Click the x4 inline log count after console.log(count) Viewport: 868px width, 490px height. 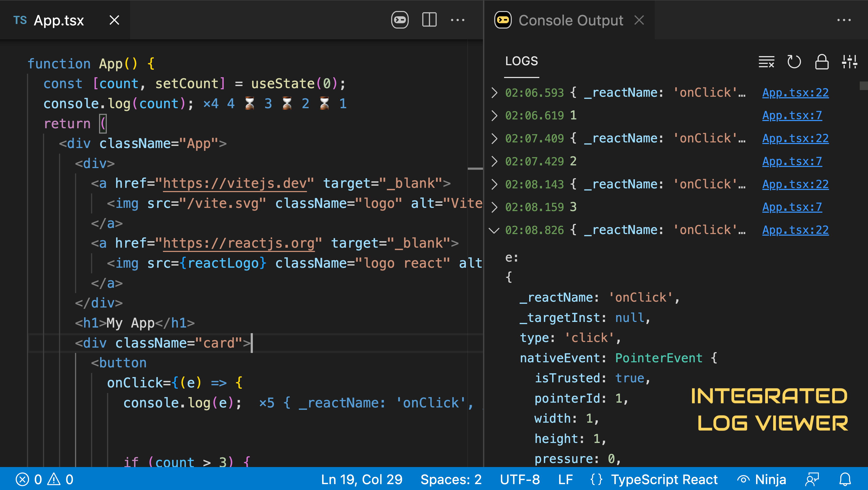click(x=211, y=104)
